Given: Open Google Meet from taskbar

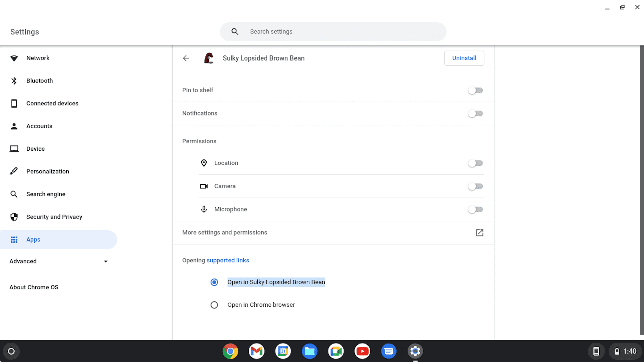Looking at the screenshot, I should [x=336, y=351].
